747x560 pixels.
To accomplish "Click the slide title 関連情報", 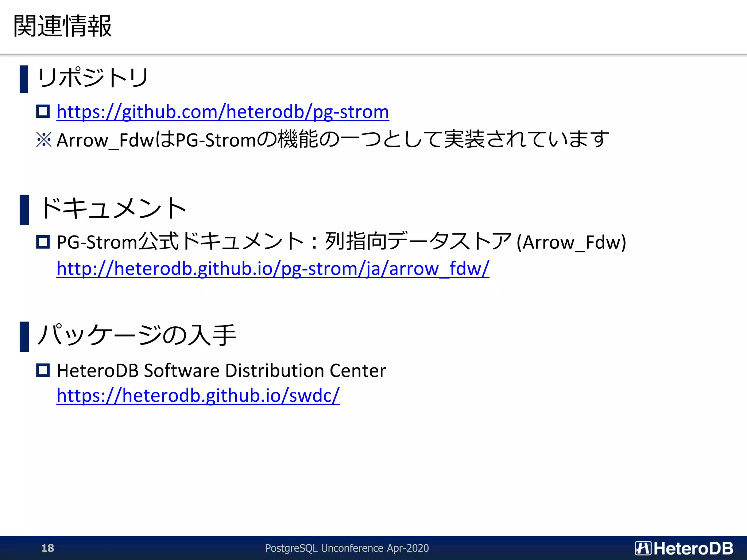I will (62, 26).
